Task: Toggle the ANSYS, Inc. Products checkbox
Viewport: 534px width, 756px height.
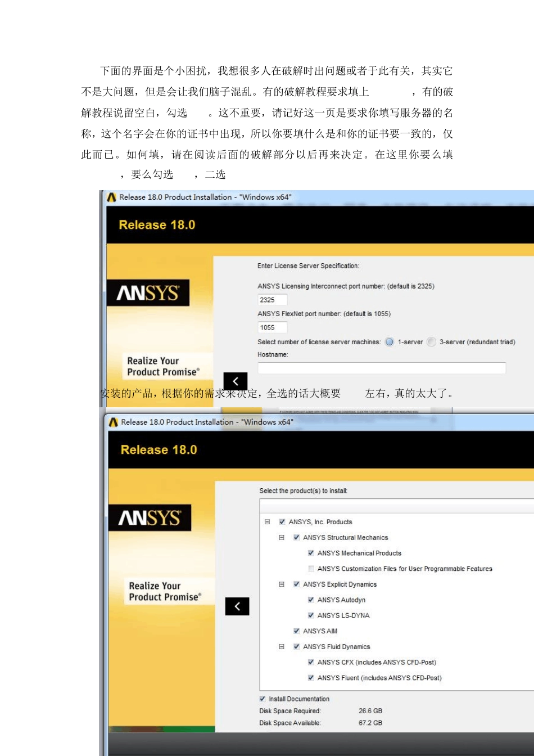Action: coord(282,522)
